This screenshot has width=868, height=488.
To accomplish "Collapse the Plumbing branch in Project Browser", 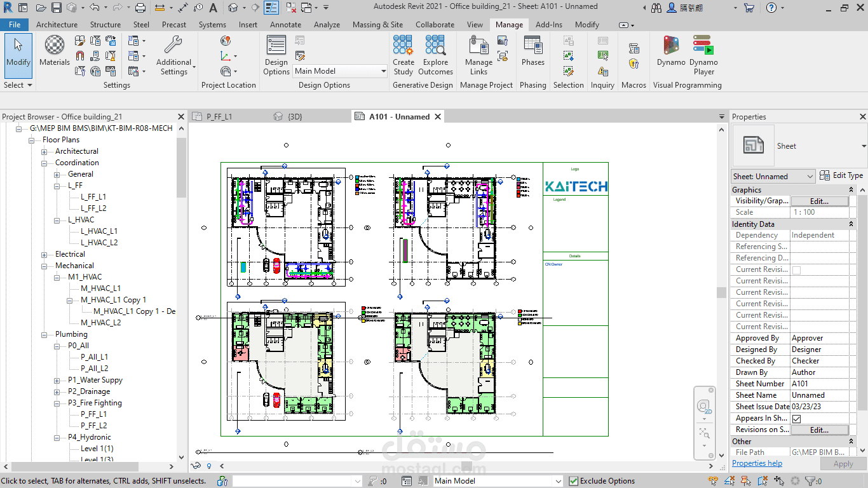I will coord(43,334).
